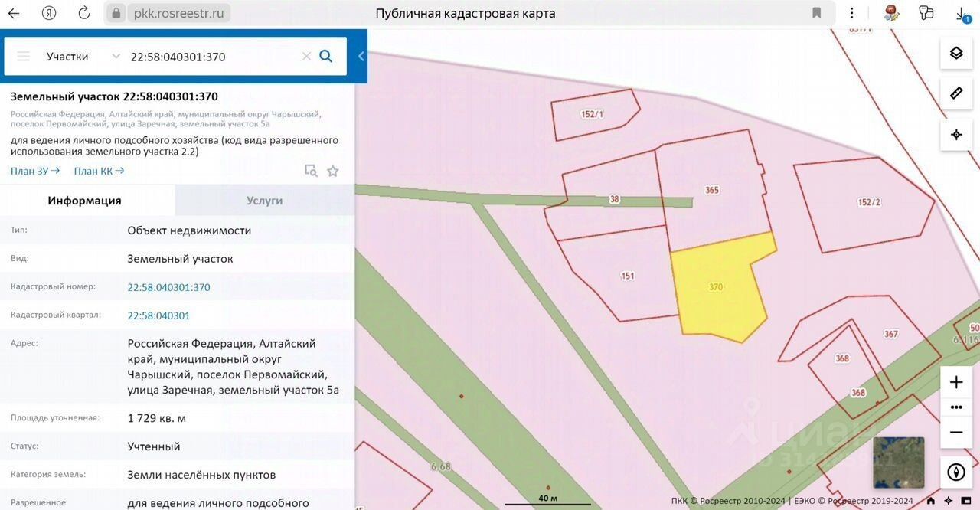Click the area value 1 729 кв. м
The width and height of the screenshot is (980, 510).
click(157, 418)
